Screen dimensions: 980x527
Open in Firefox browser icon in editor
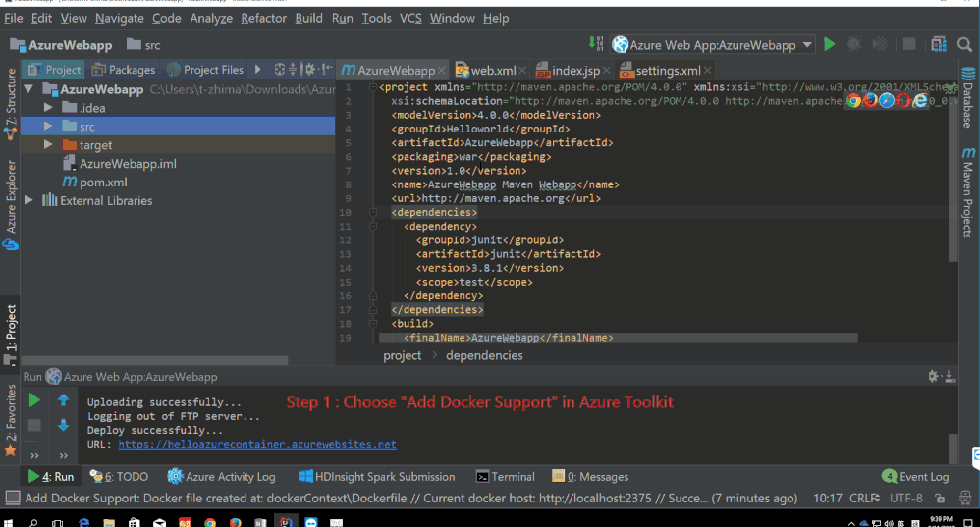[x=870, y=100]
